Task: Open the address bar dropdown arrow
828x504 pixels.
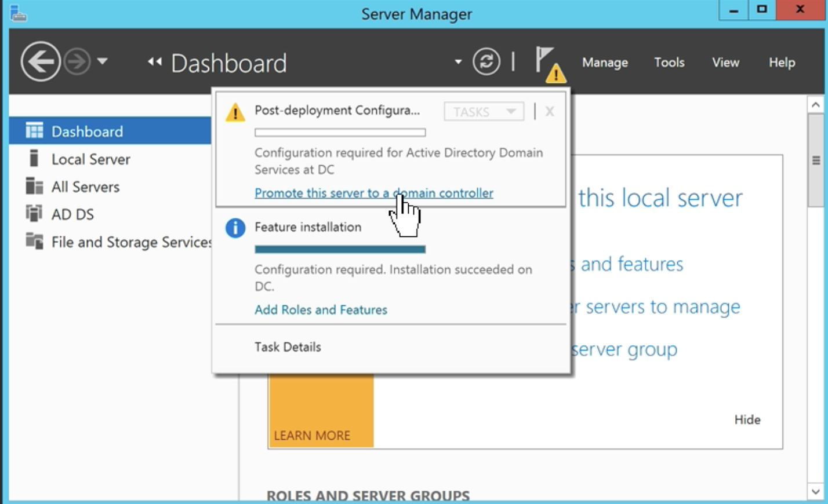Action: (x=458, y=61)
